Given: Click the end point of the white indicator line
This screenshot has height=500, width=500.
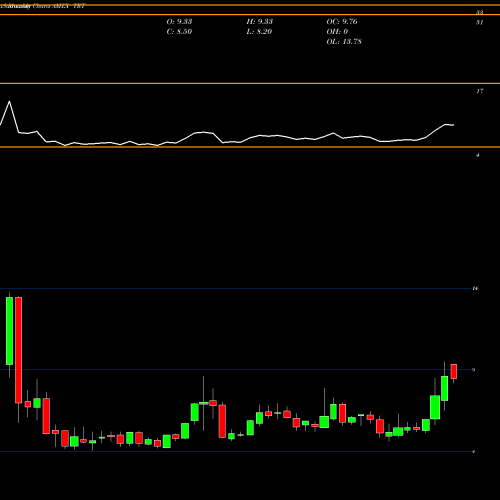Looking at the screenshot, I should pyautogui.click(x=453, y=125).
